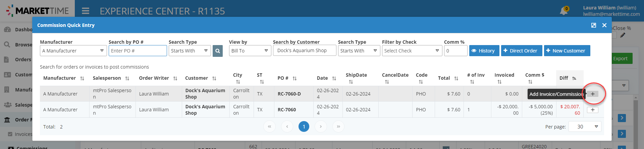
Task: Click the New Customer button
Action: tap(567, 51)
